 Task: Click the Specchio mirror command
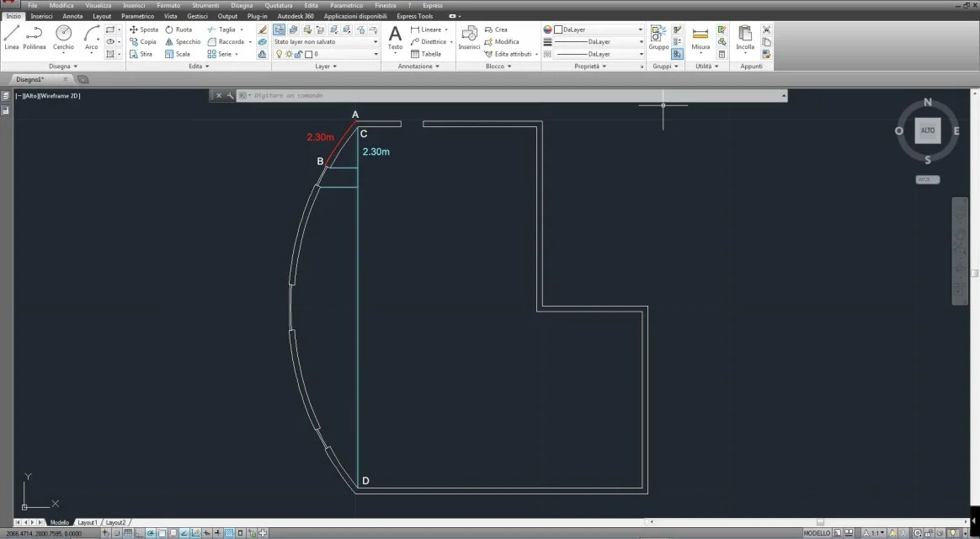tap(183, 42)
